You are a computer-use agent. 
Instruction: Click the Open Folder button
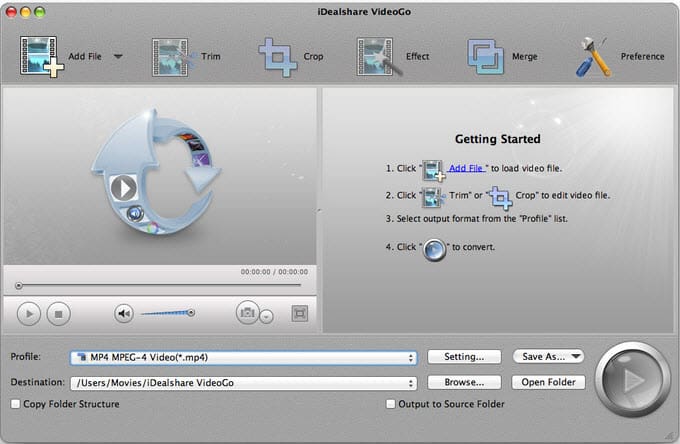(x=549, y=382)
